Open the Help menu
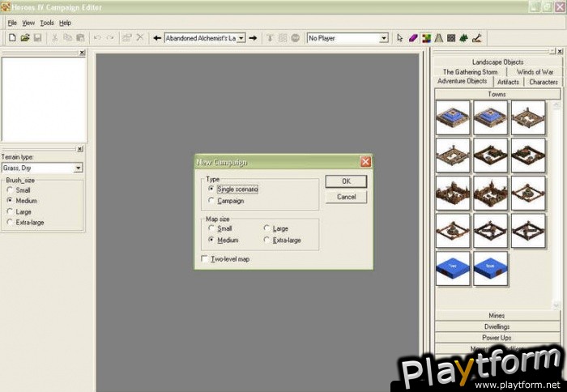567x392 pixels. coord(65,23)
